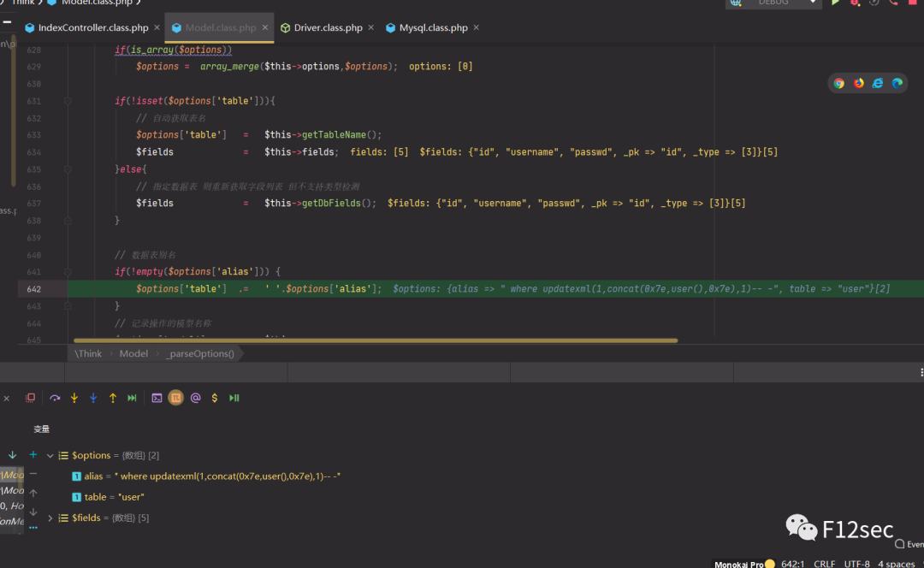Click the _parseOptions() breadcrumb
Image resolution: width=924 pixels, height=568 pixels.
tap(199, 353)
